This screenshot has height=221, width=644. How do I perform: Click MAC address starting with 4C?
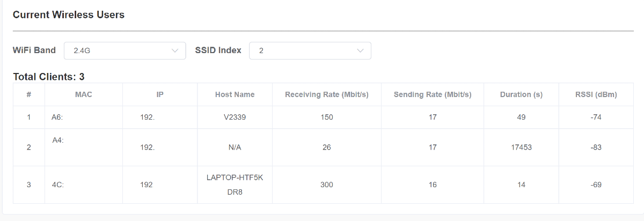coord(58,185)
